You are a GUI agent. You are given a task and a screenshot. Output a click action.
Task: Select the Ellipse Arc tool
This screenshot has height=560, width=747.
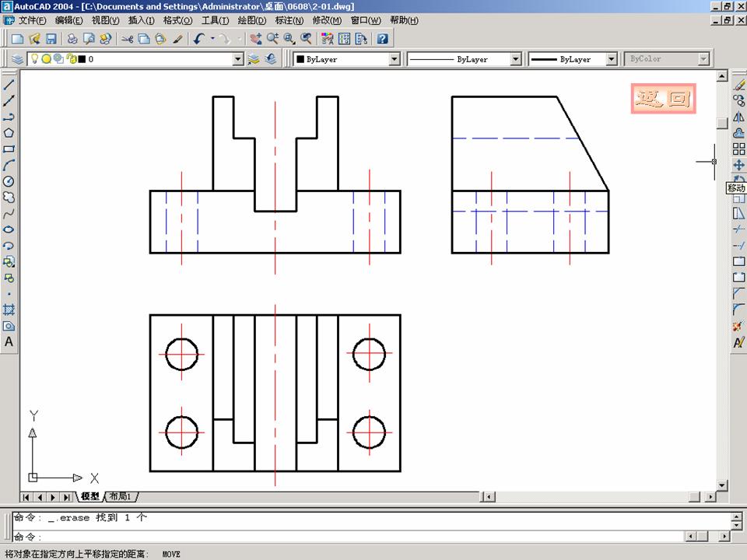coord(9,246)
